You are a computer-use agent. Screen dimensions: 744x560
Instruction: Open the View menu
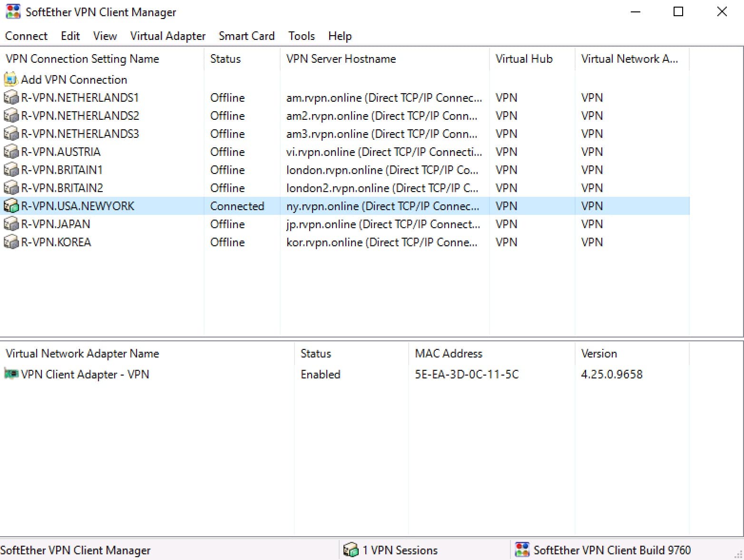105,36
